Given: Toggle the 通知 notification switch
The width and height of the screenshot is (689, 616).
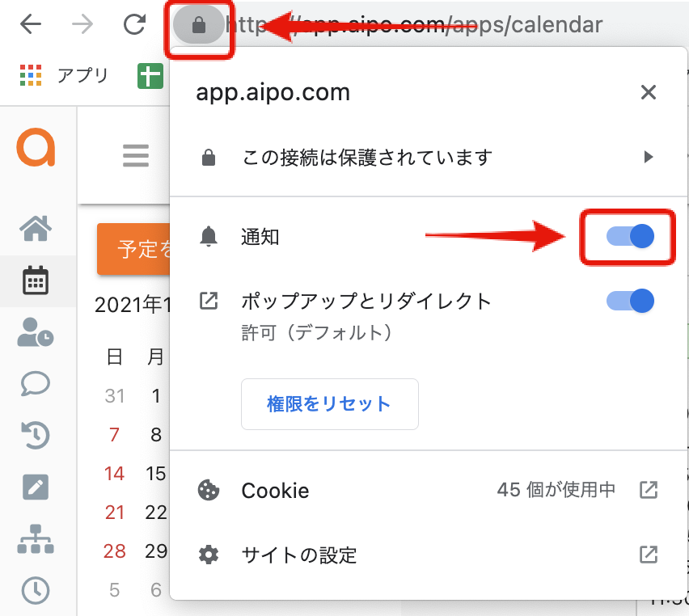Looking at the screenshot, I should coord(630,236).
